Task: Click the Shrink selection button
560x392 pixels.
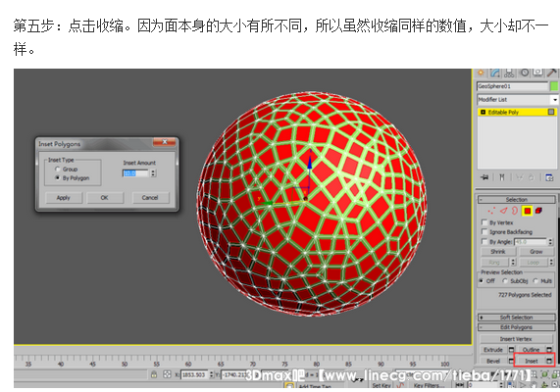Action: [x=498, y=252]
